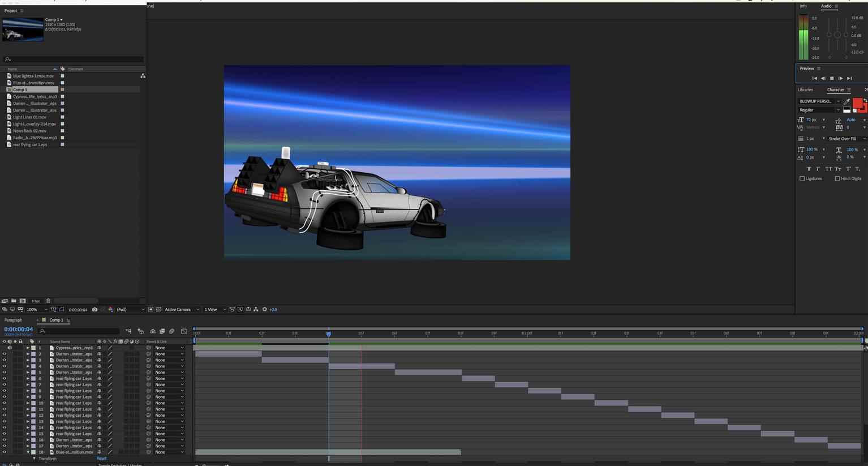Open the Regular font style dropdown
The width and height of the screenshot is (868, 466).
tap(819, 110)
